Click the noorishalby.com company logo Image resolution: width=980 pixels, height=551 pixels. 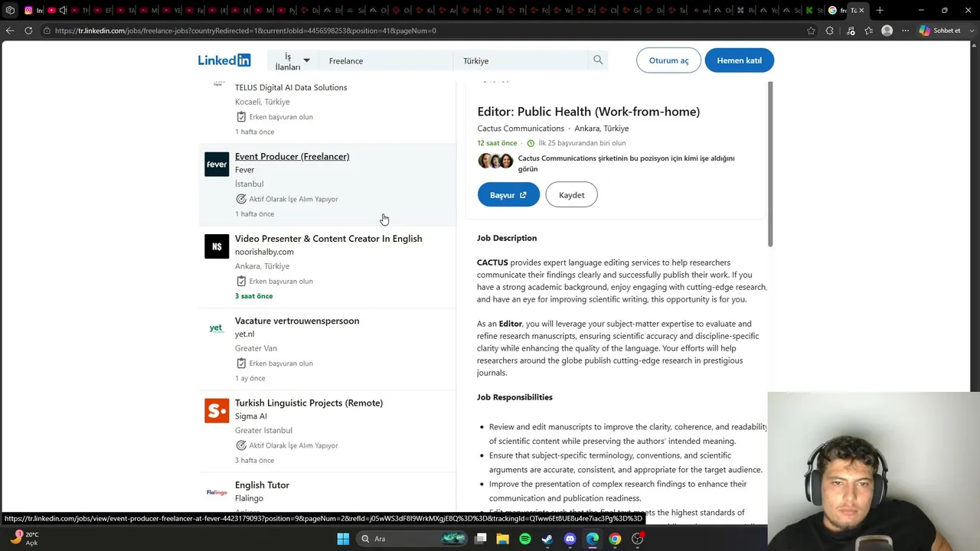coord(217,246)
